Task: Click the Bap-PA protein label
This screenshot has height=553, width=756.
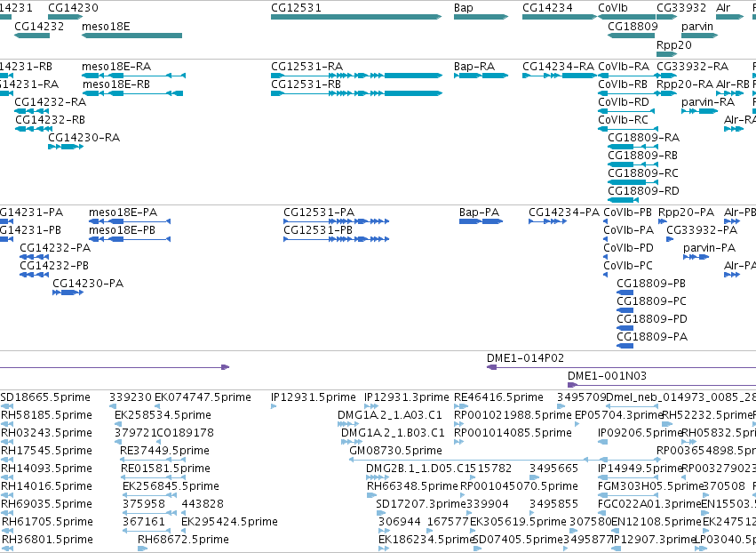Action: pos(479,212)
